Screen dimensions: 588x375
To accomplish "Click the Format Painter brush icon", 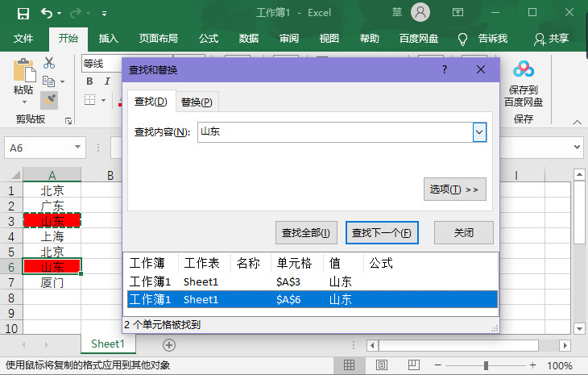I will (x=48, y=100).
